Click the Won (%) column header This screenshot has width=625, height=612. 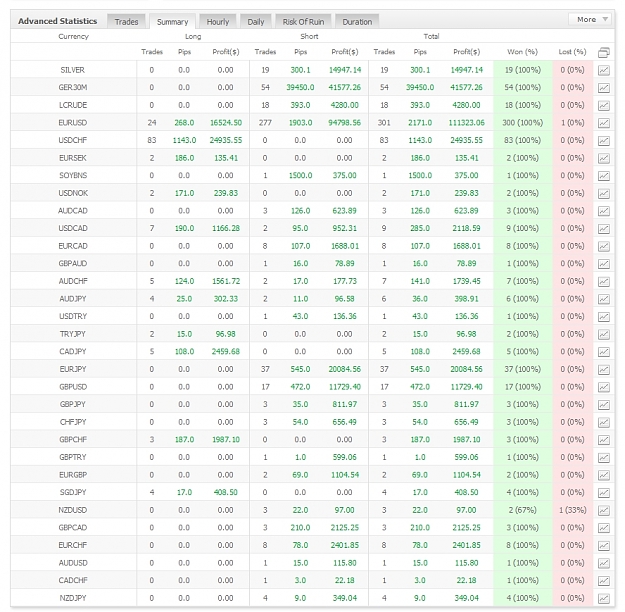click(x=522, y=52)
